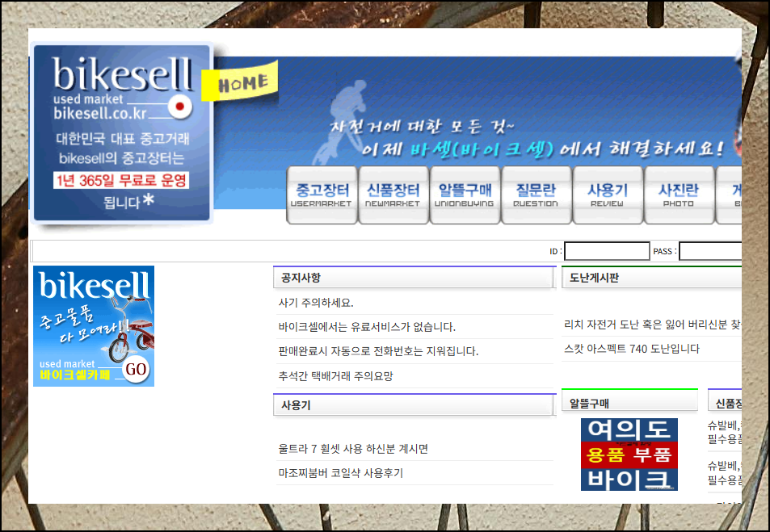The image size is (770, 532).
Task: Click the bikesell logo banner
Action: 122,132
